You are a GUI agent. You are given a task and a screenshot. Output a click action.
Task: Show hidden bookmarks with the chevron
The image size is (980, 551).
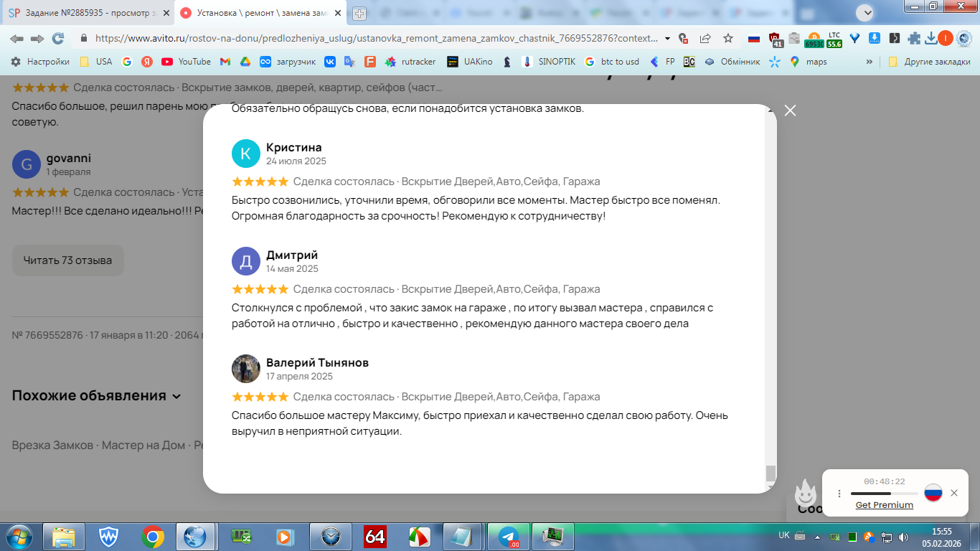(x=870, y=62)
